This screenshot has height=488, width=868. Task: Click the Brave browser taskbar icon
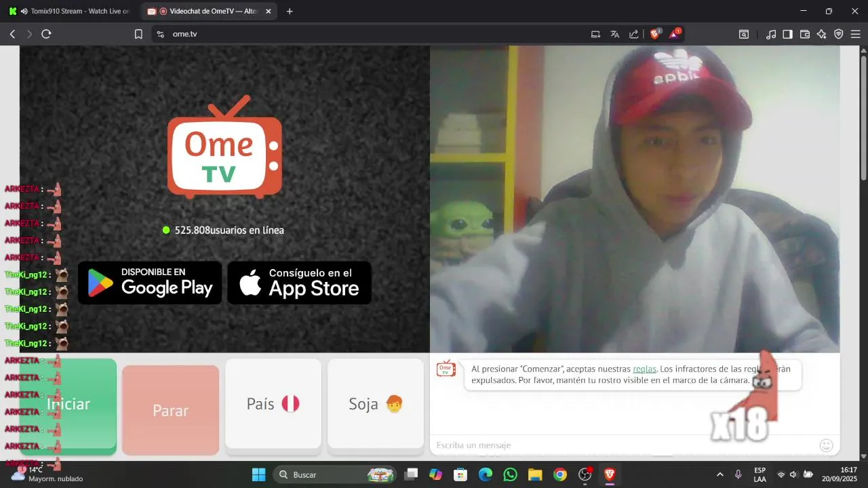(x=610, y=474)
